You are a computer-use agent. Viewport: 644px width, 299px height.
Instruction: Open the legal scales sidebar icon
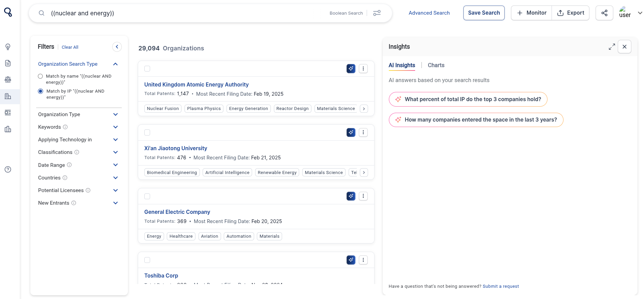coord(8,79)
